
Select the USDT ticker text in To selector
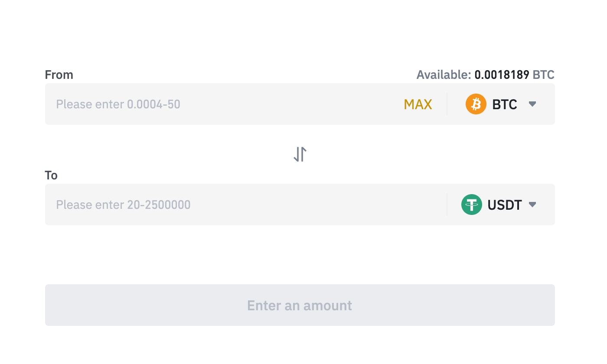click(x=505, y=205)
